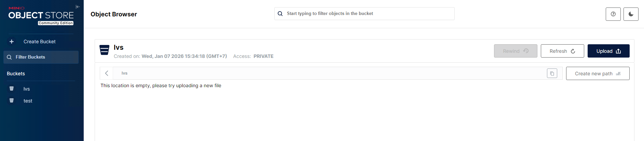The image size is (644, 141).
Task: Click the magnifier icon in the object search
Action: pos(280,14)
